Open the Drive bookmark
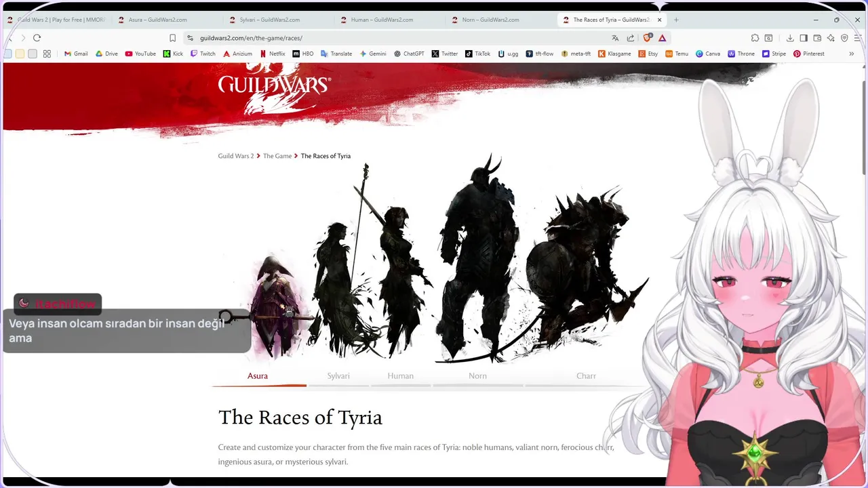868x488 pixels. click(x=106, y=54)
